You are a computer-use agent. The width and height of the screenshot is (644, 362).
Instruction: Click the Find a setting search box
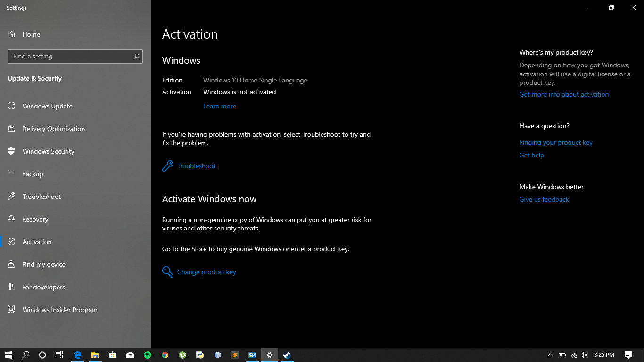click(75, 56)
